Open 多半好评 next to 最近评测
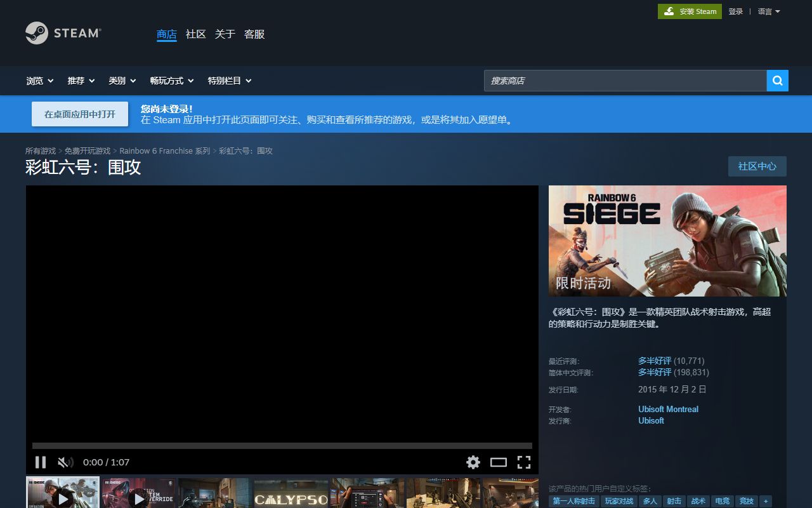 pyautogui.click(x=655, y=361)
